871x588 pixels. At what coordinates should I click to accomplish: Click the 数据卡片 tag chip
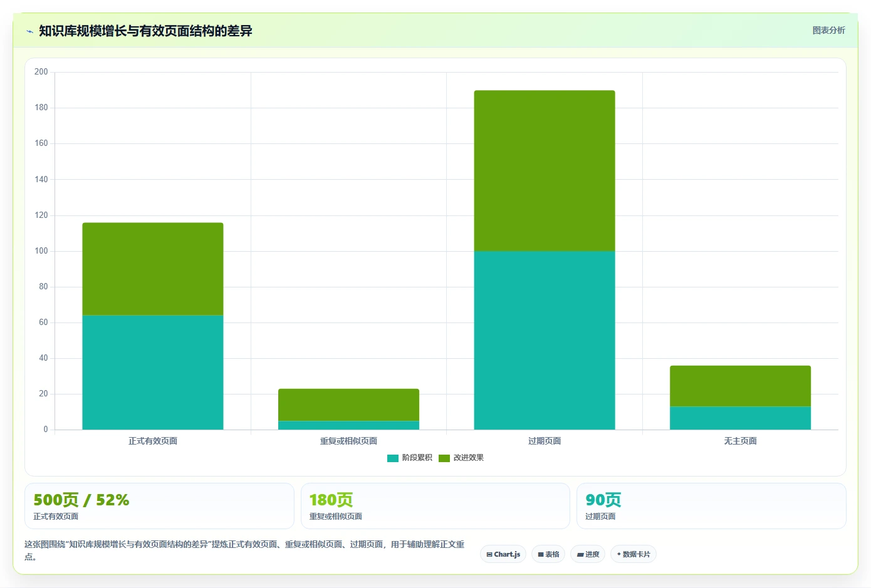[x=634, y=554]
